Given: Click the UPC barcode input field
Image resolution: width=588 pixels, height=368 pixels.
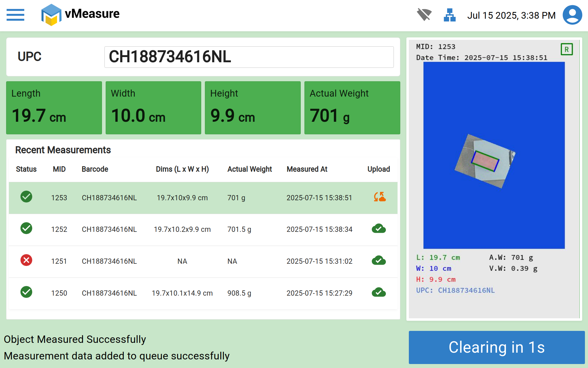Looking at the screenshot, I should pos(249,57).
